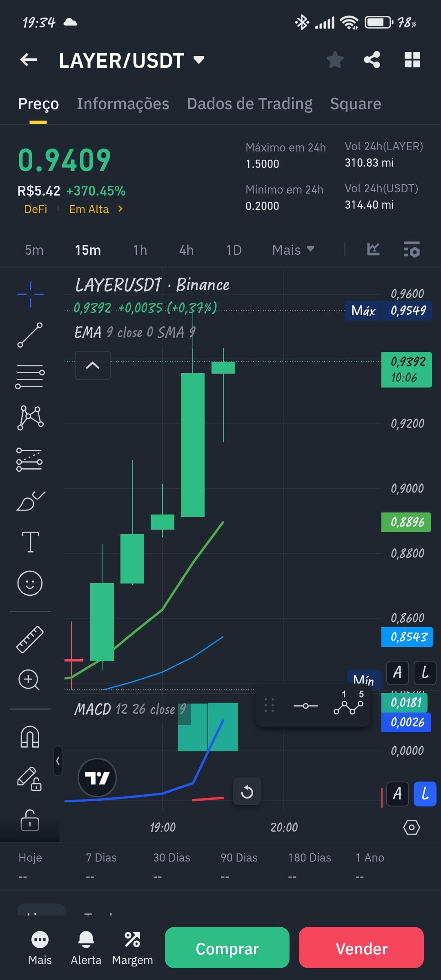The image size is (441, 980).
Task: Open the chart indicators icon
Action: coord(373,249)
